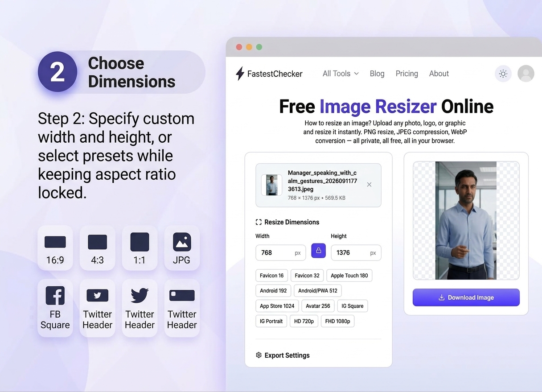Image resolution: width=542 pixels, height=392 pixels.
Task: Click the "Height" field label
Action: pyautogui.click(x=339, y=236)
